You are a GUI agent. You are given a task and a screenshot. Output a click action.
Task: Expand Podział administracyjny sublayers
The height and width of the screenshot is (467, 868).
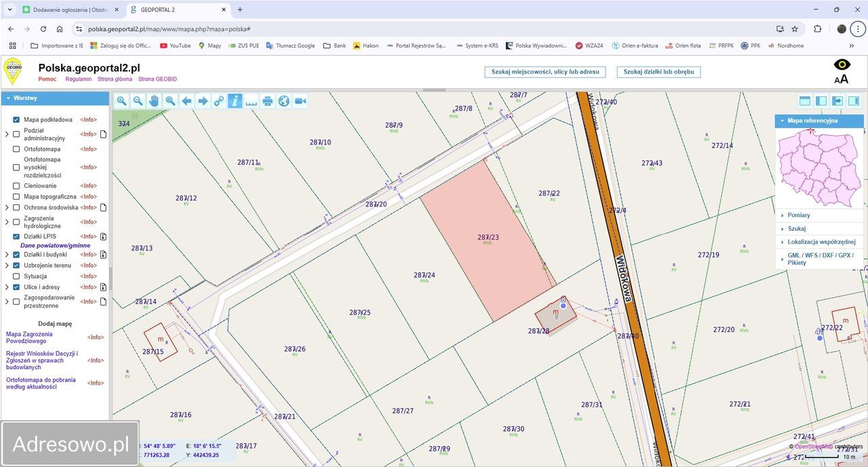pyautogui.click(x=7, y=134)
